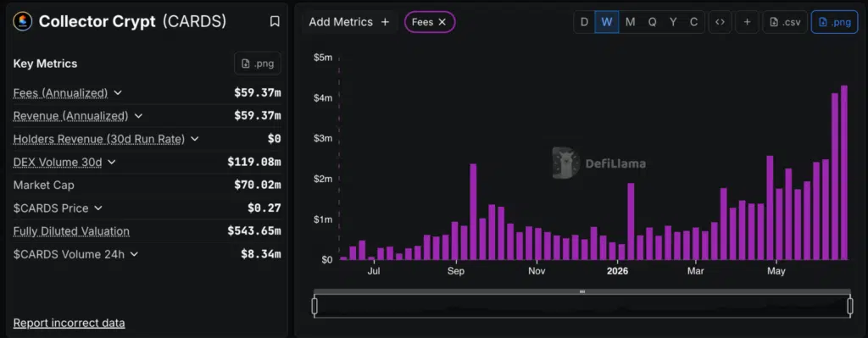This screenshot has height=338, width=868.
Task: Open embed code icon
Action: coord(720,22)
